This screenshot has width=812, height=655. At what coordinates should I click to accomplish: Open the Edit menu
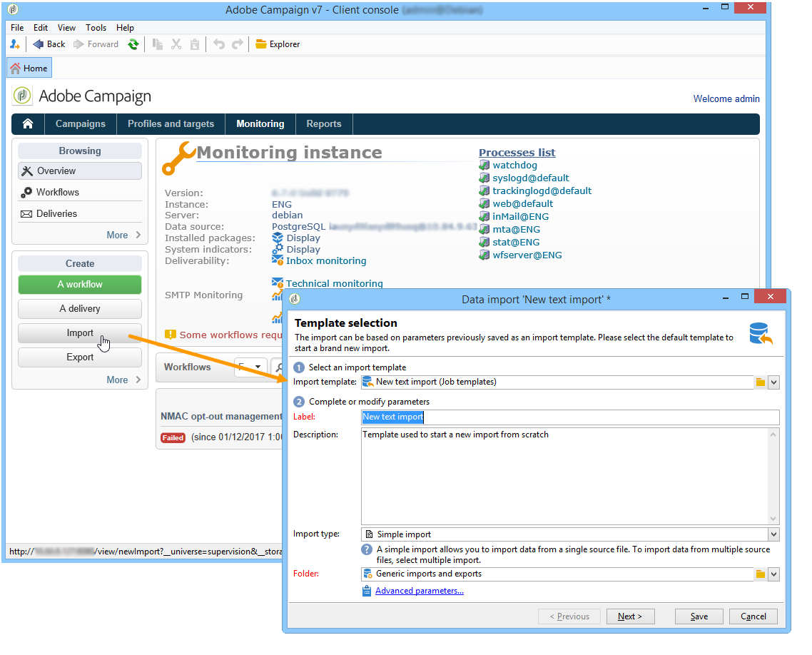[41, 28]
